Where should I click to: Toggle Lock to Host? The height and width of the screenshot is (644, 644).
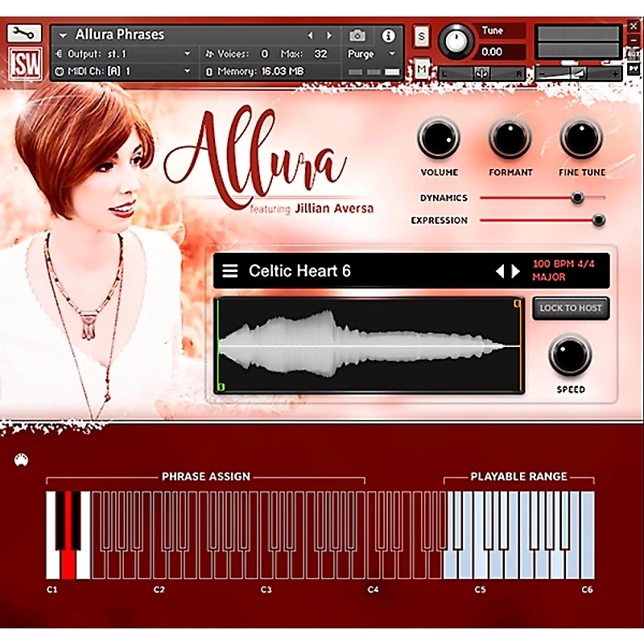571,308
